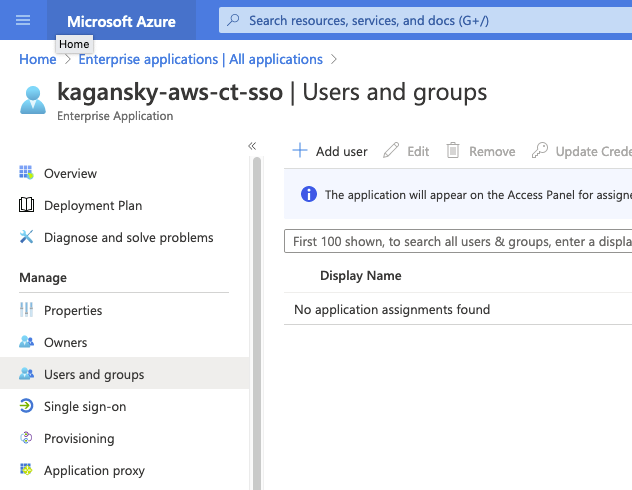Select Single sign-on in Manage menu
This screenshot has height=490, width=632.
point(85,406)
